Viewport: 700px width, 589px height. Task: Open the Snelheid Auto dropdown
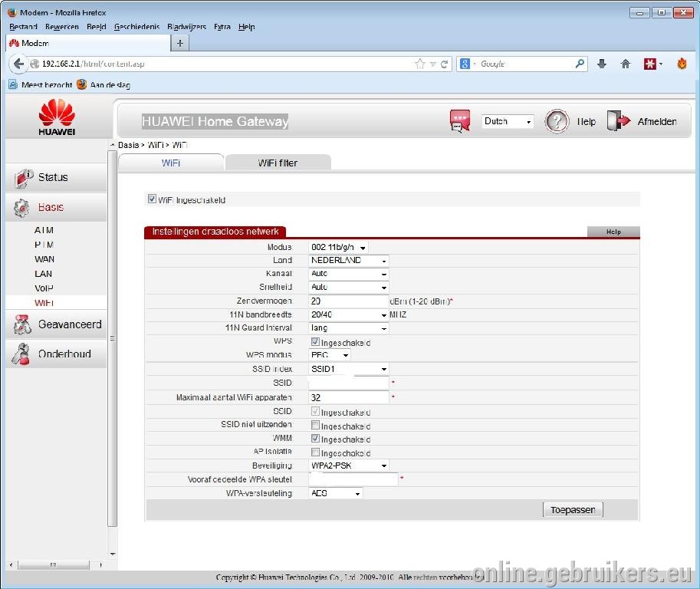pos(348,287)
